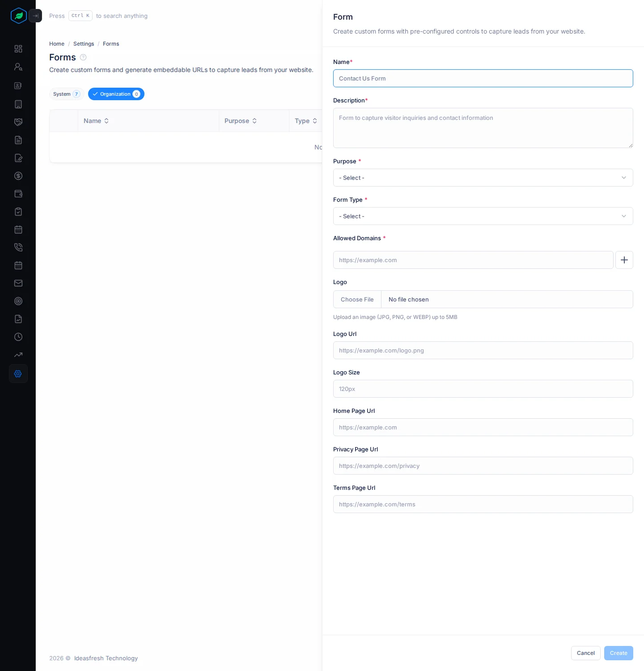Open the companies building sidebar icon
Screen dimensions: 644x671
point(18,104)
